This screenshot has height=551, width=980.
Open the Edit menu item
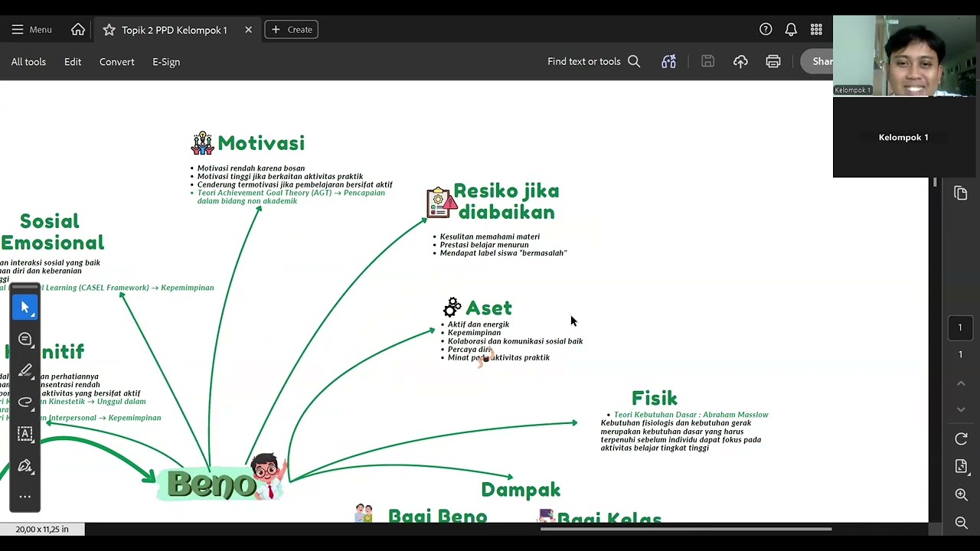click(73, 62)
